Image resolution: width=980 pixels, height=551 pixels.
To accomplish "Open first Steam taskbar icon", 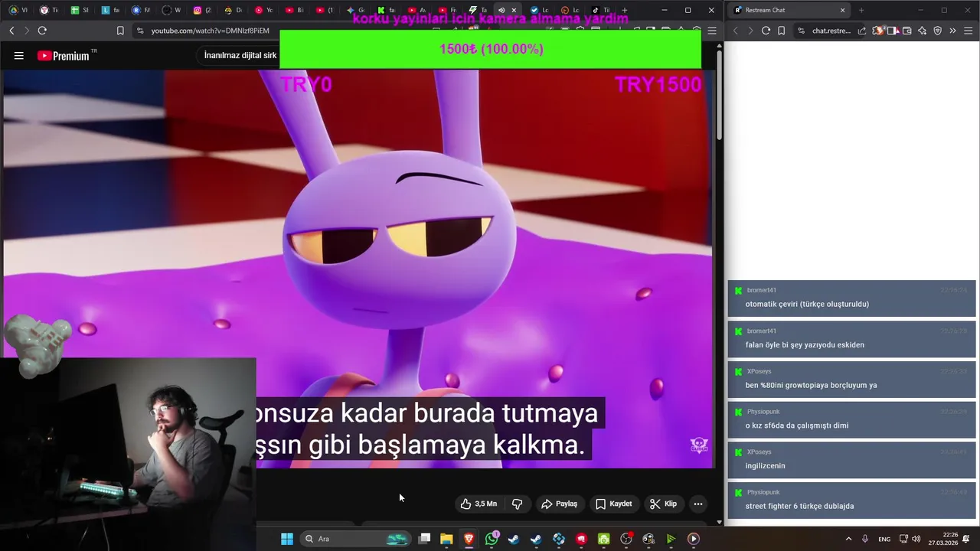I will point(514,539).
